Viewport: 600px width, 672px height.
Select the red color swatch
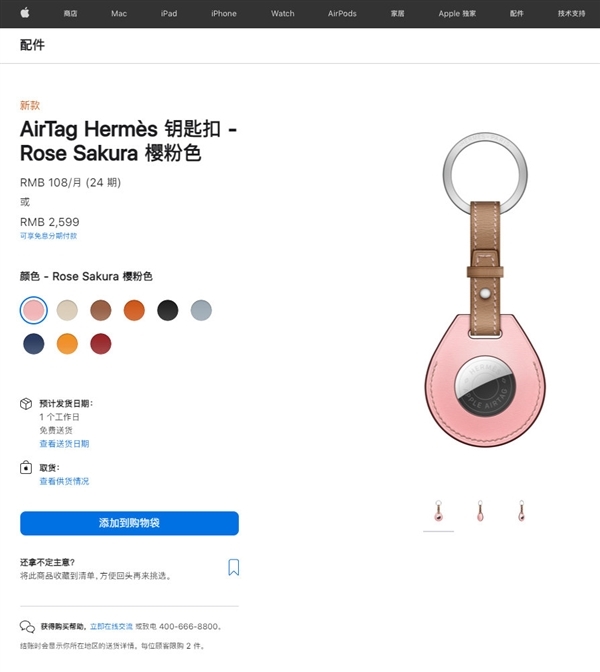click(x=101, y=344)
